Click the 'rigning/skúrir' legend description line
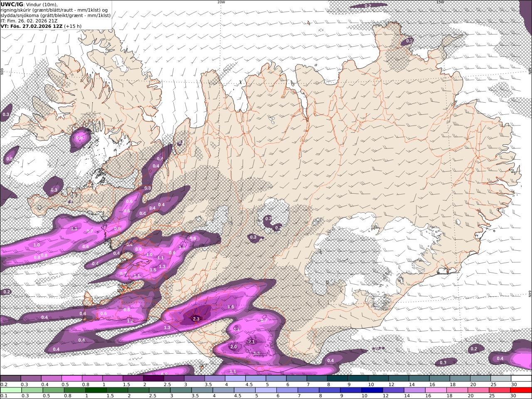532x399 pixels. [54, 10]
